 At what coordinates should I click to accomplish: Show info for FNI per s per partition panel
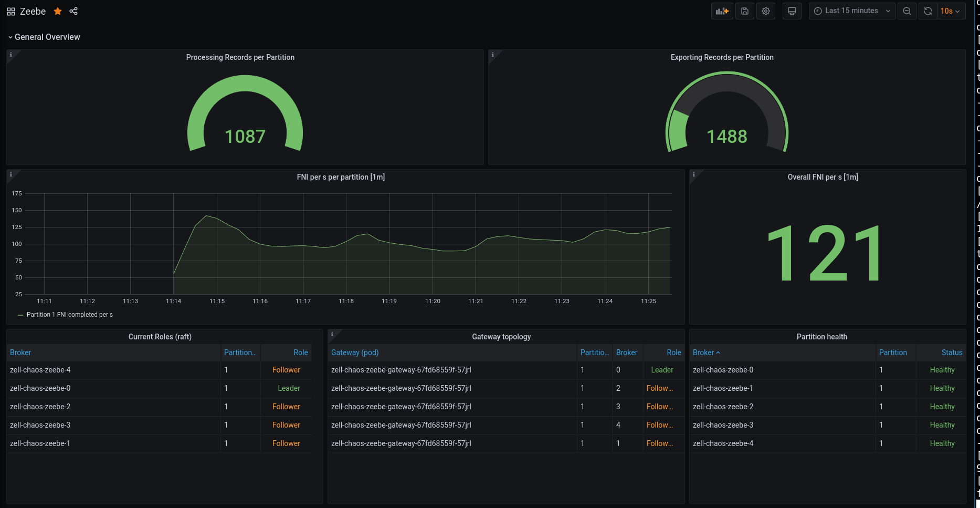click(11, 174)
